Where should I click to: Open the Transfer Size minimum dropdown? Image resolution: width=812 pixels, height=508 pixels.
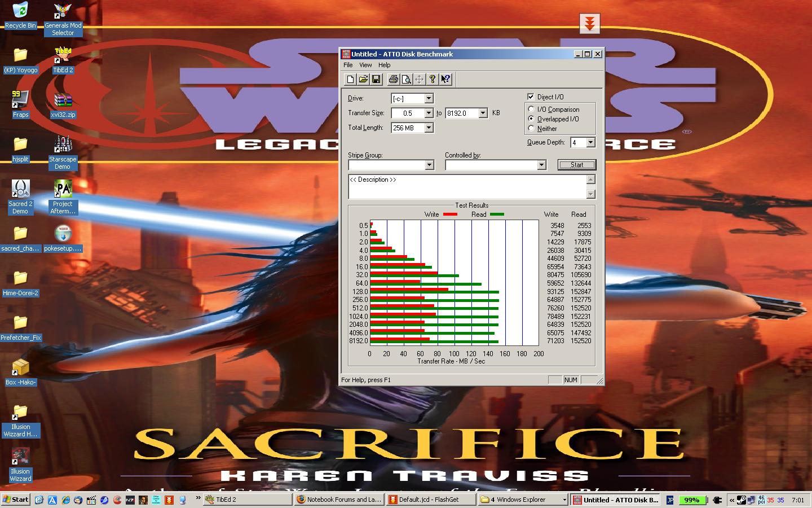pos(429,113)
